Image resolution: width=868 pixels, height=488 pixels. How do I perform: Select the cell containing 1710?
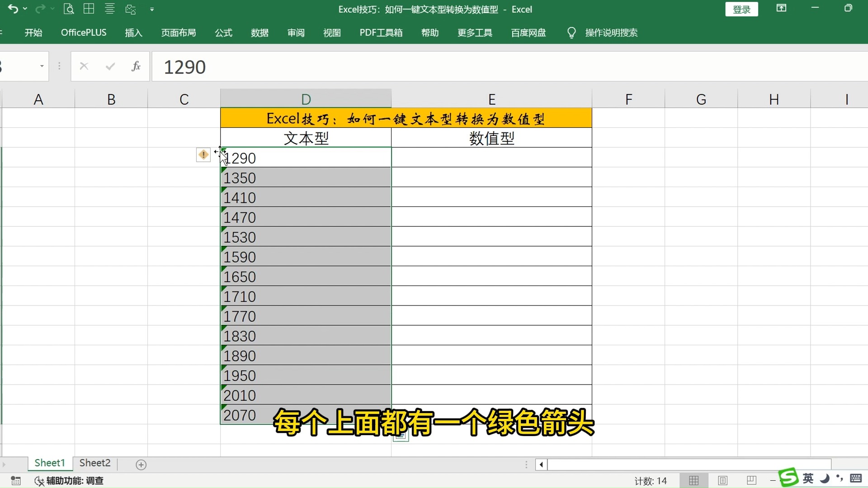point(306,296)
